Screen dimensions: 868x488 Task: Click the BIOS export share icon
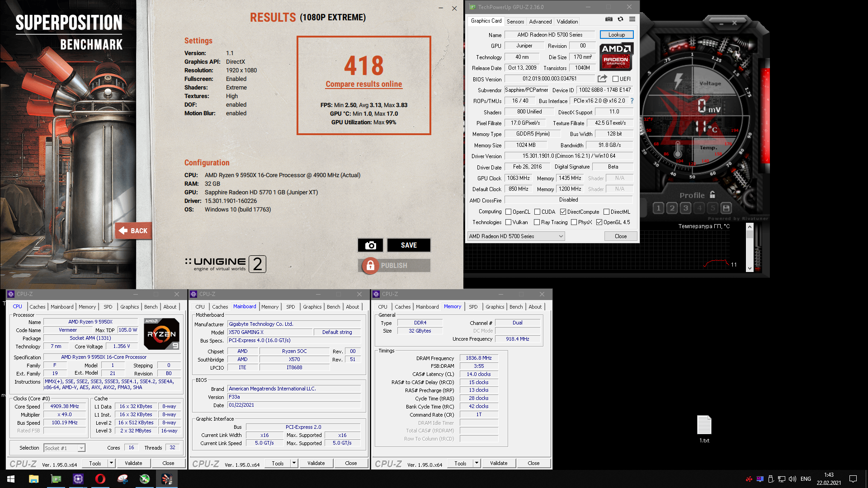tap(602, 79)
